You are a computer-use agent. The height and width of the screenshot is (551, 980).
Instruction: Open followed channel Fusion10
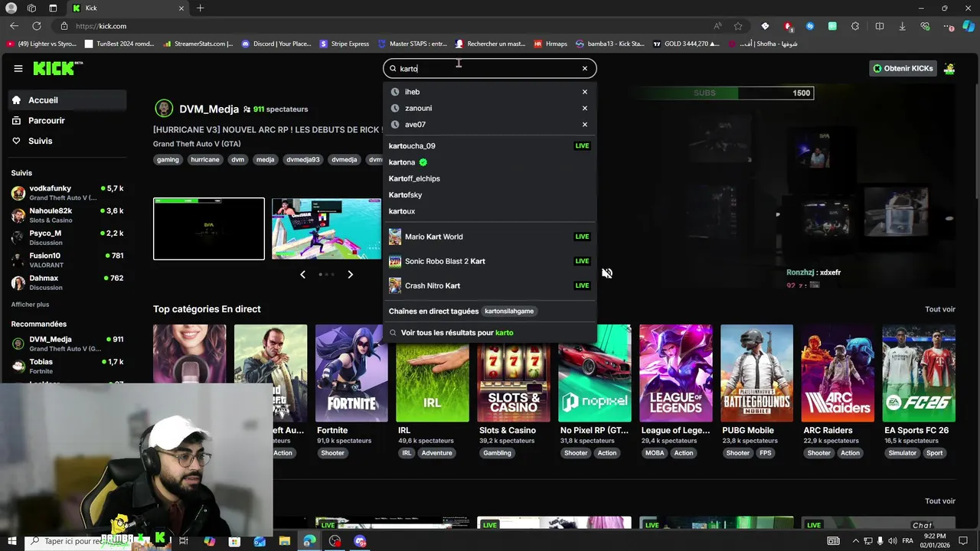click(67, 259)
